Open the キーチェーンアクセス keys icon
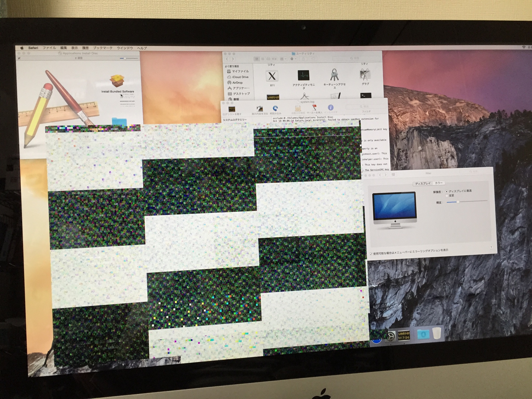 (334, 75)
